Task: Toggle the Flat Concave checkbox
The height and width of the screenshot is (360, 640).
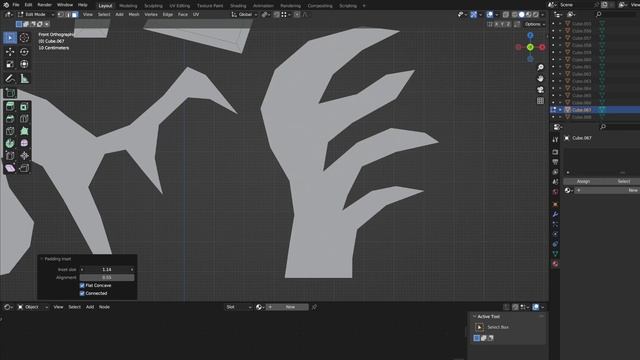Action: coord(82,285)
